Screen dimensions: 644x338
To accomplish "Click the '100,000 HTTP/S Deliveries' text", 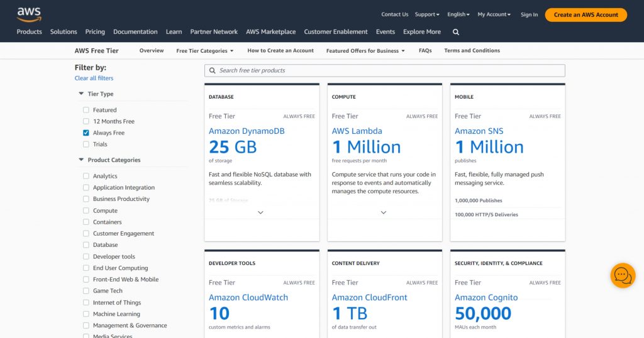I will [486, 214].
